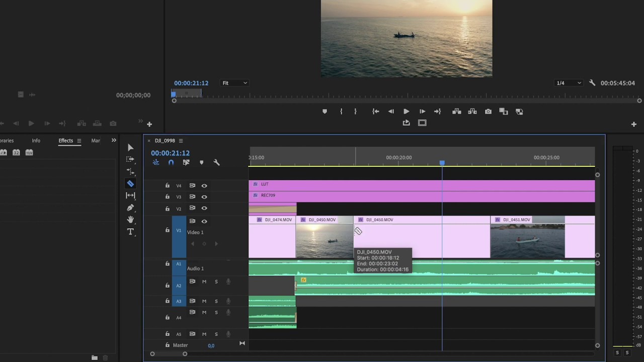Add a marker to the timeline

[201, 162]
